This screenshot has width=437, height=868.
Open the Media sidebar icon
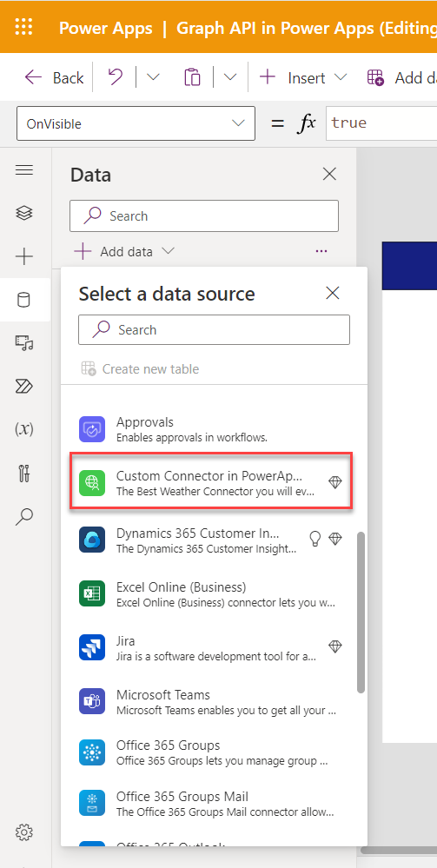[x=23, y=343]
